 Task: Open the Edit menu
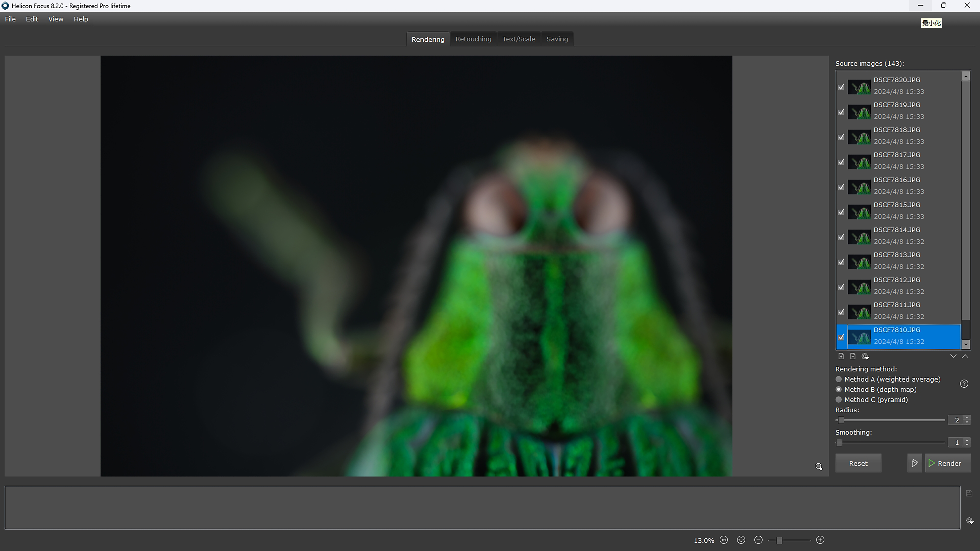(32, 19)
